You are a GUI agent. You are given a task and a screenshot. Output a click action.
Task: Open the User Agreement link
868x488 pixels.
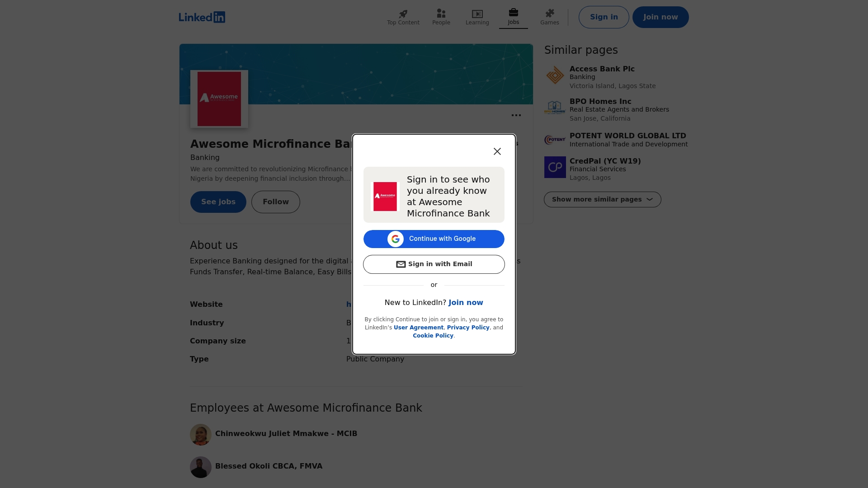point(419,328)
